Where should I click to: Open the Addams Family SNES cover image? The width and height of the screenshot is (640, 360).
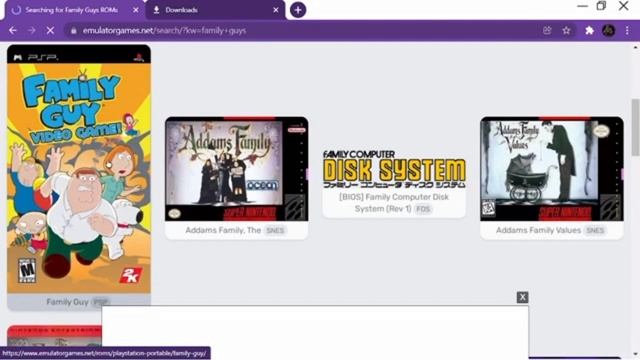[x=237, y=169]
